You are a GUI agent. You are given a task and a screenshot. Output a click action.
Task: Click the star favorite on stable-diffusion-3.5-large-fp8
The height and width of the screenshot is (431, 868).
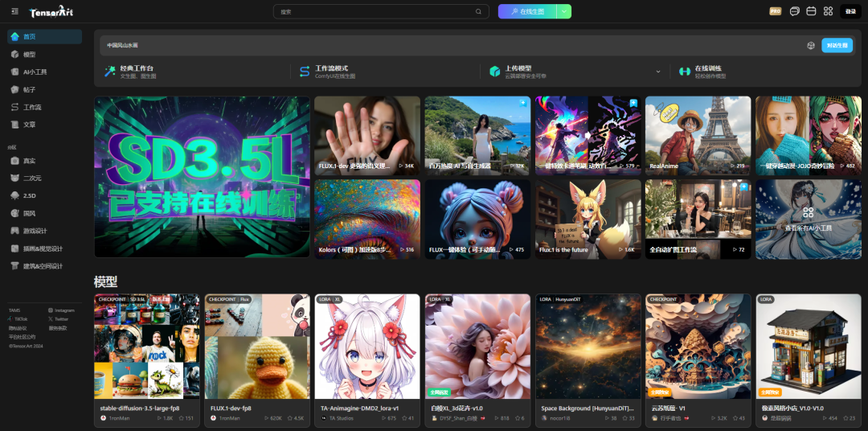(182, 418)
